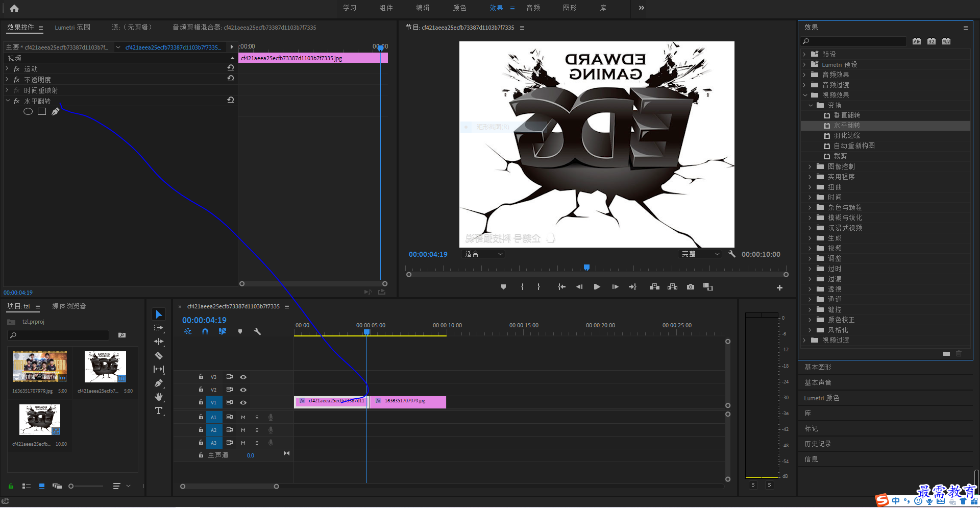Select the Track Select Forward tool
This screenshot has height=508, width=980.
(159, 328)
